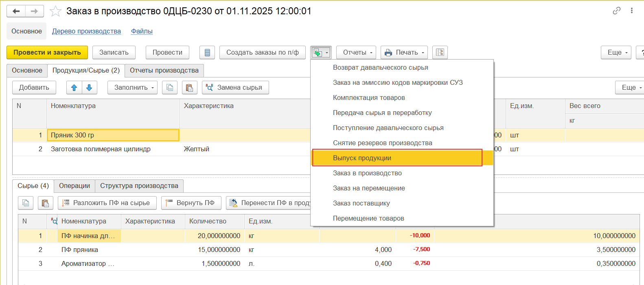Select Выпуск продукции from the menu
This screenshot has width=644, height=285.
pos(362,158)
